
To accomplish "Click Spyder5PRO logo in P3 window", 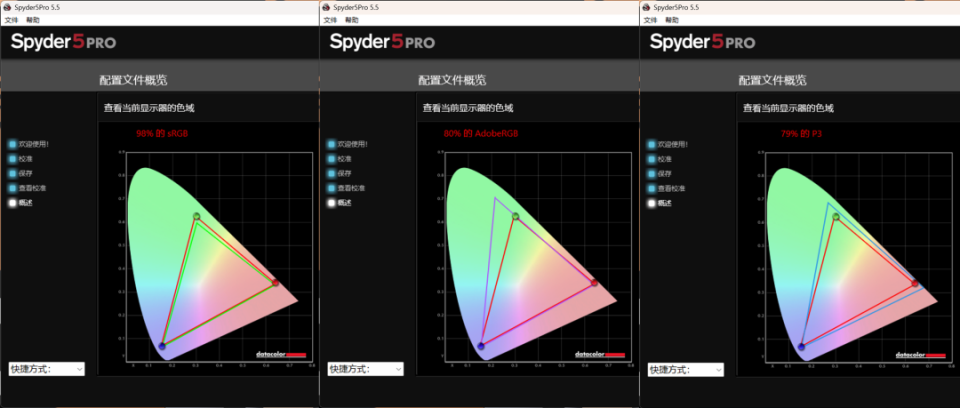I will (702, 42).
